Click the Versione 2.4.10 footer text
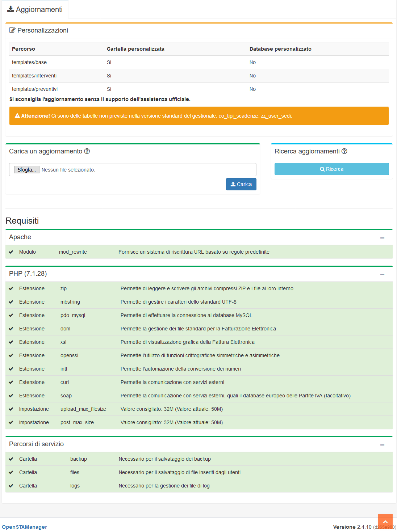This screenshot has width=397, height=532. [352, 527]
